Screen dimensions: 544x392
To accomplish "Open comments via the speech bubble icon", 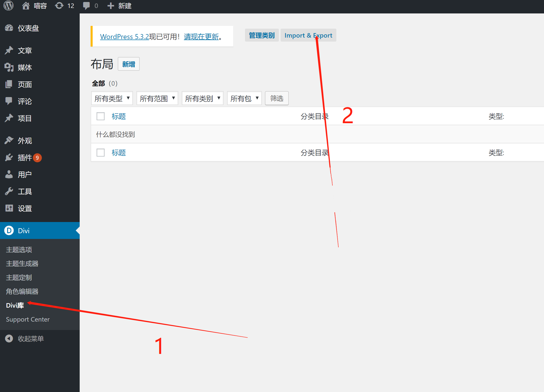I will point(86,5).
